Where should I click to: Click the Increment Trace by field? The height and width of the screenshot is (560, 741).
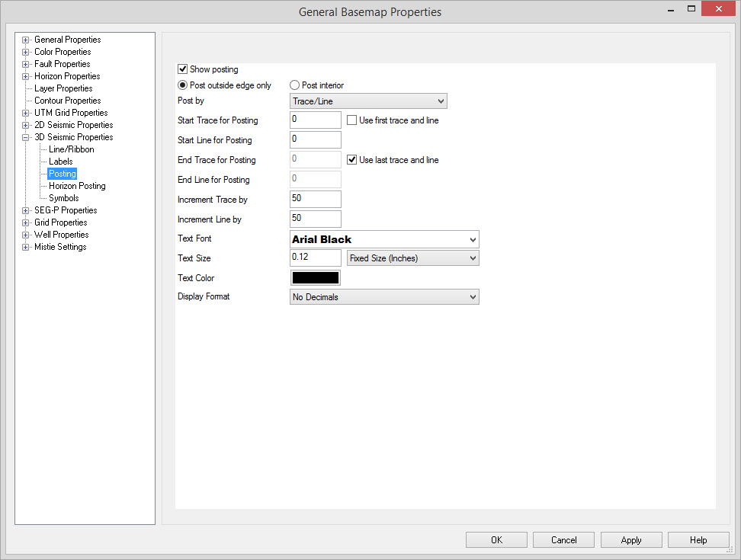pos(315,199)
